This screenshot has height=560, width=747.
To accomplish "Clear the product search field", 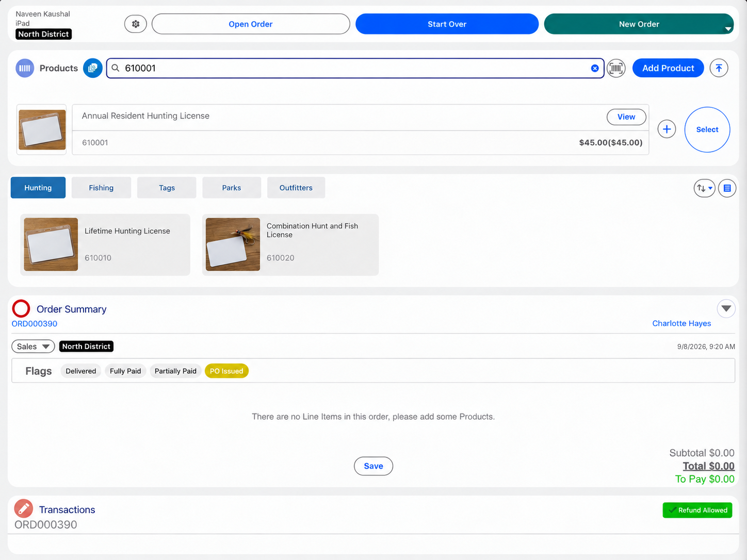I will 595,68.
